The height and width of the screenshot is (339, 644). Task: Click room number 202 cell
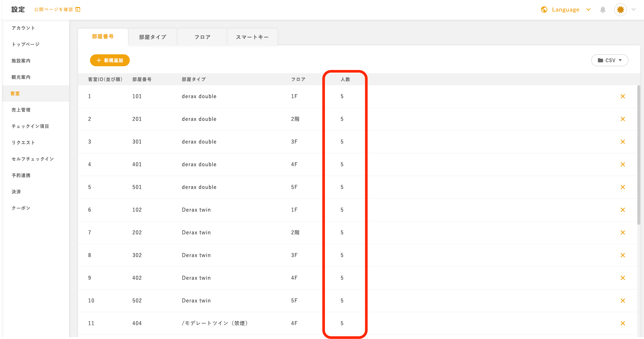point(137,233)
